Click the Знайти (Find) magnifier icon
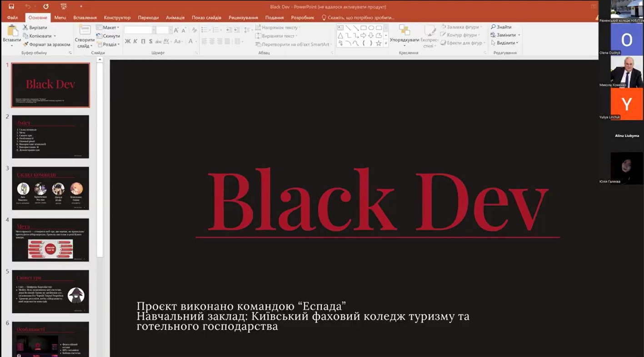This screenshot has width=644, height=357. pyautogui.click(x=493, y=27)
